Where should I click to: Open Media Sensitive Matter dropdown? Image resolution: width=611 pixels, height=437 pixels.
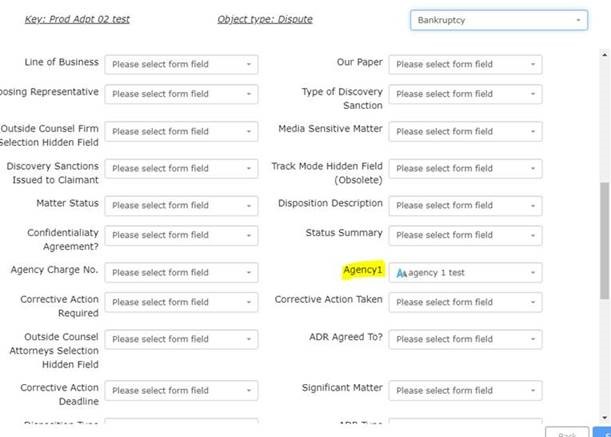coord(466,131)
